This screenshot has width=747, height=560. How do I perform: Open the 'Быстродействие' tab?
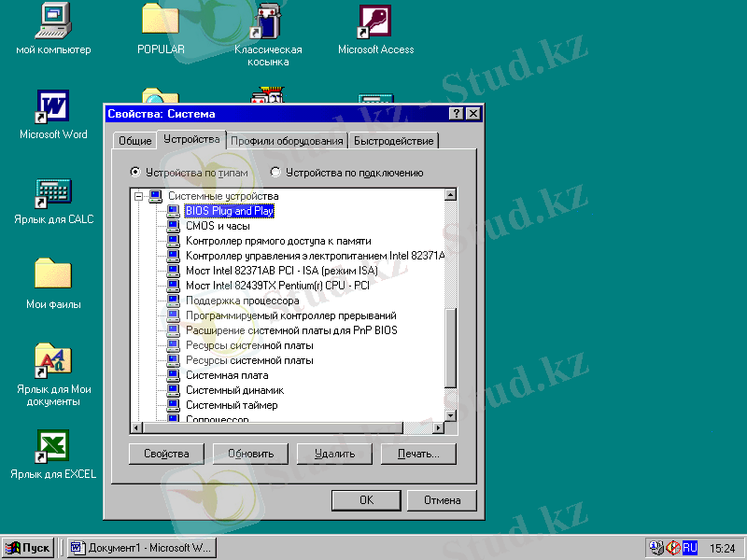[x=393, y=141]
